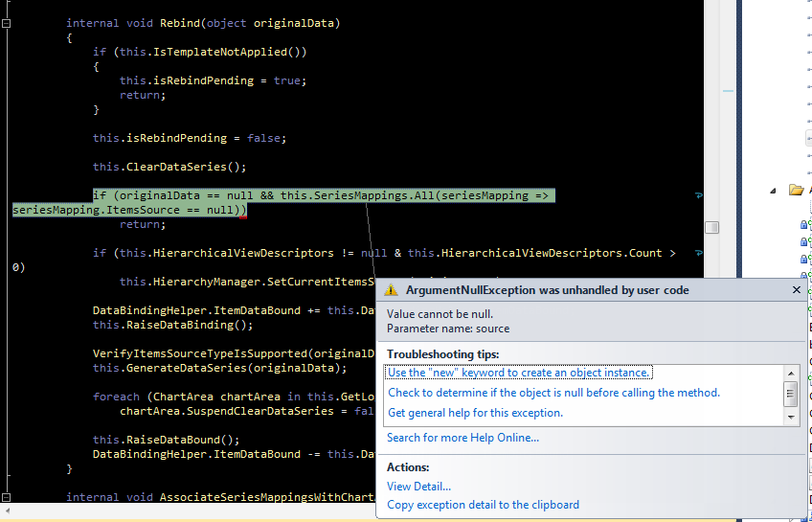
Task: Click the code editor vertical scrollbar thumb
Action: [711, 227]
